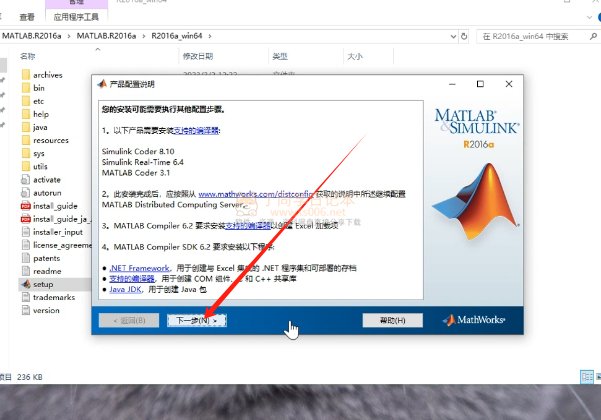Select the archives folder icon
The height and width of the screenshot is (420, 601).
pyautogui.click(x=26, y=75)
